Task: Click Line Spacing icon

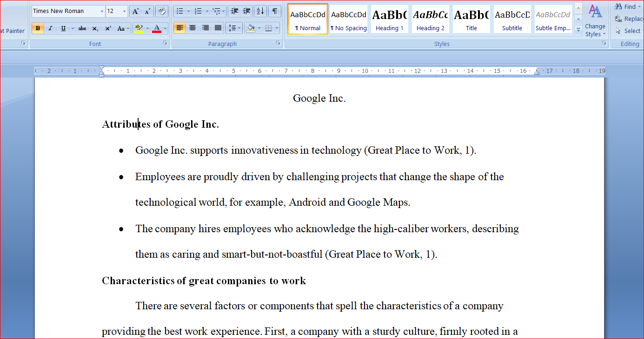Action: coord(234,28)
